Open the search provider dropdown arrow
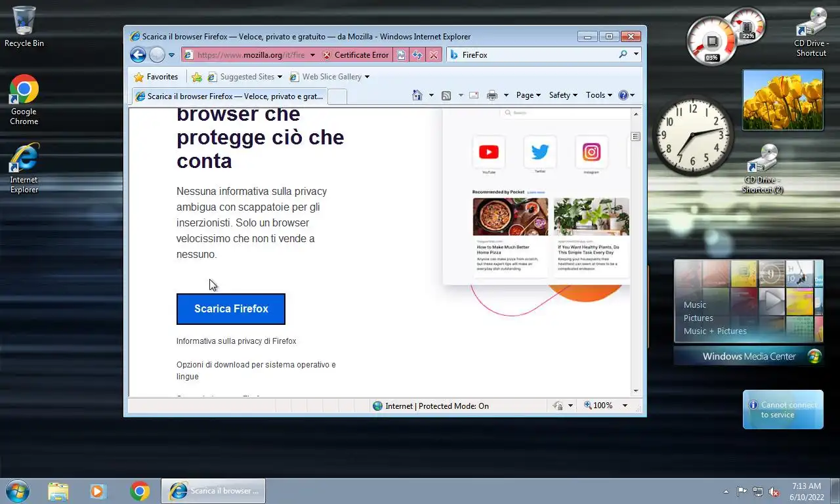 (x=636, y=54)
